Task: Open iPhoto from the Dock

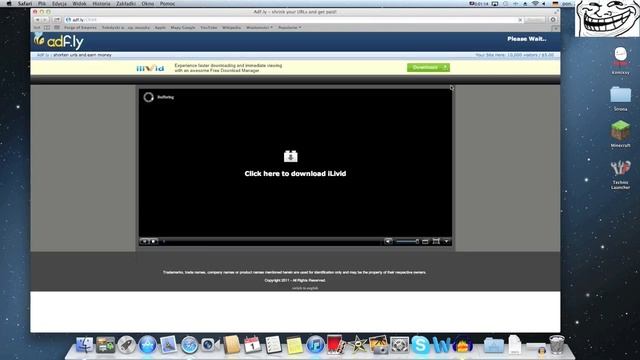Action: [x=378, y=345]
